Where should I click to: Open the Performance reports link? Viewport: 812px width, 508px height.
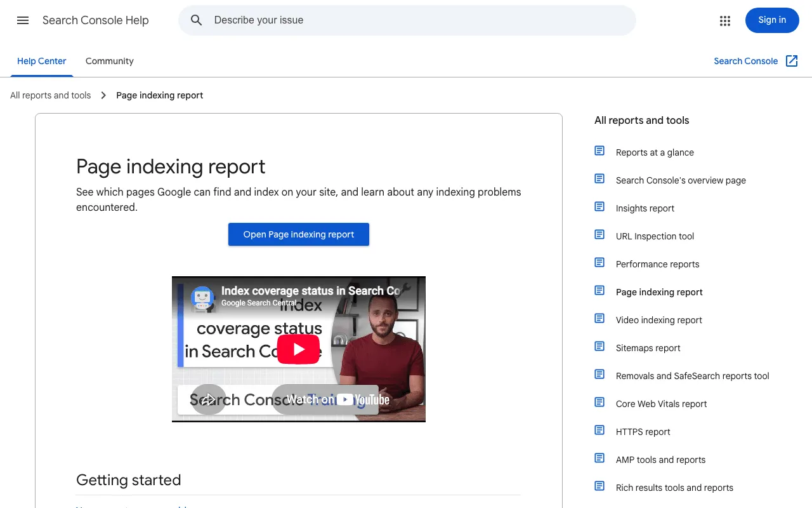pyautogui.click(x=658, y=264)
